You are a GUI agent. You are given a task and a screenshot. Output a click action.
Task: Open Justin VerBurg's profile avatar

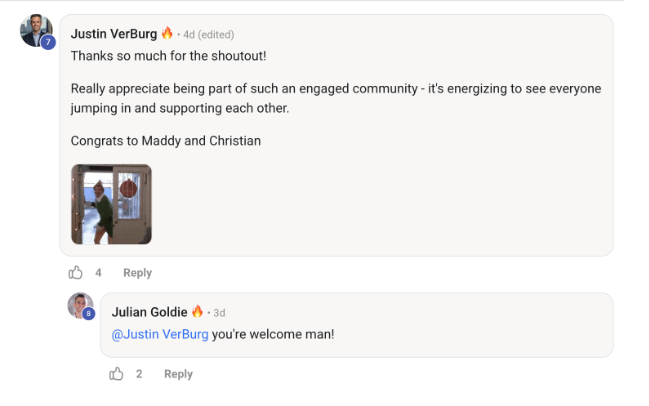(x=36, y=30)
